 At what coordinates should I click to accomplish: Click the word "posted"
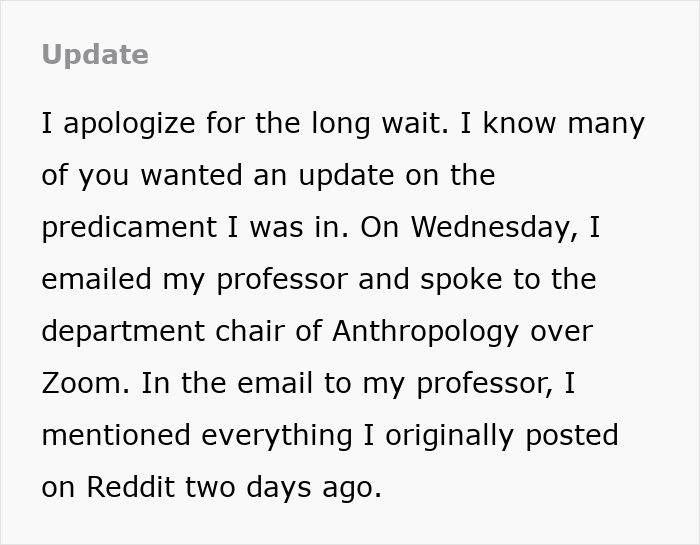(577, 436)
